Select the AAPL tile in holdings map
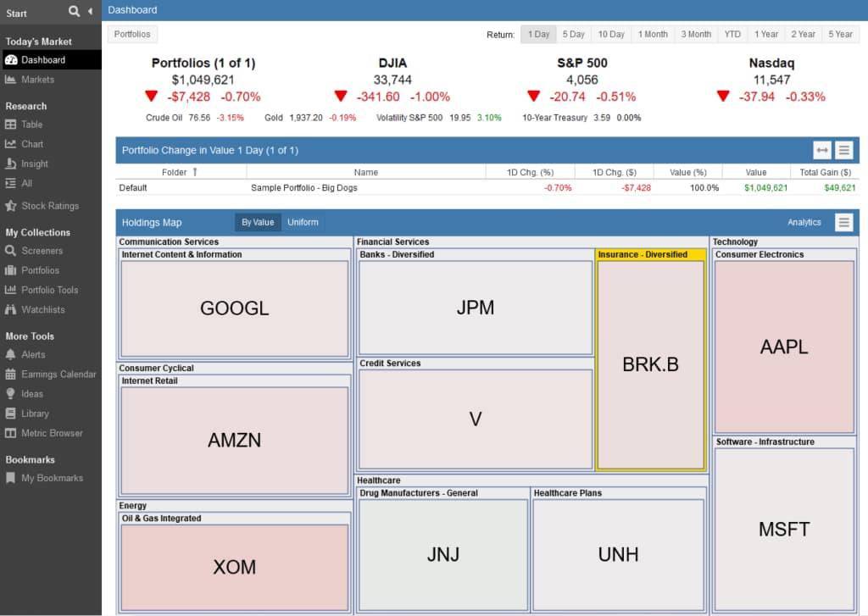This screenshot has height=616, width=868. (x=784, y=347)
